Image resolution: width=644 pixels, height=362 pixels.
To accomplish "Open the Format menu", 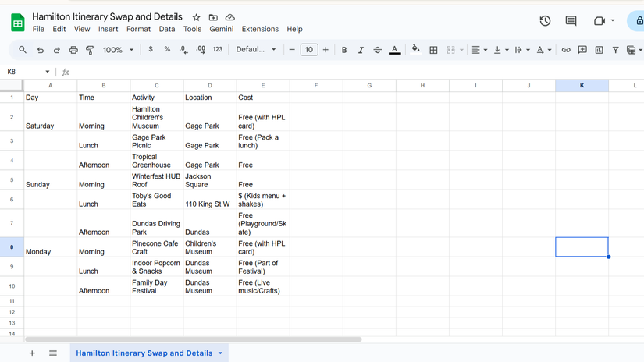I will click(138, 29).
